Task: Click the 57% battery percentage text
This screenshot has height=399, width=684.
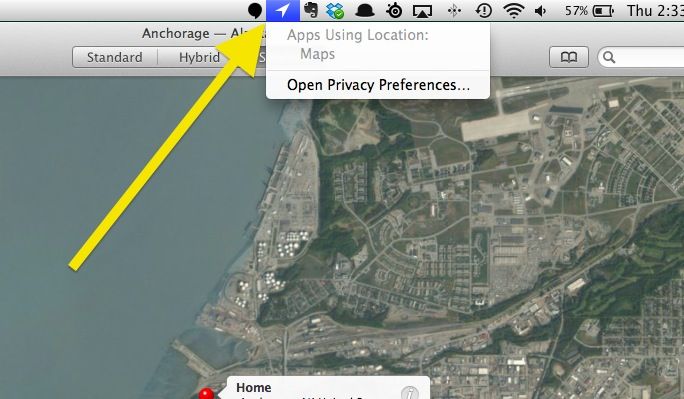Action: point(576,10)
